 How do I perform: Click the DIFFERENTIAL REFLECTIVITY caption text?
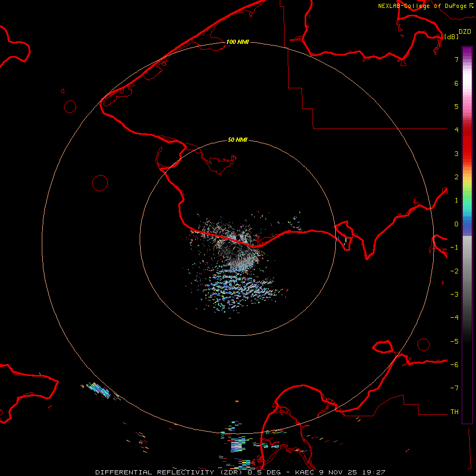155,472
